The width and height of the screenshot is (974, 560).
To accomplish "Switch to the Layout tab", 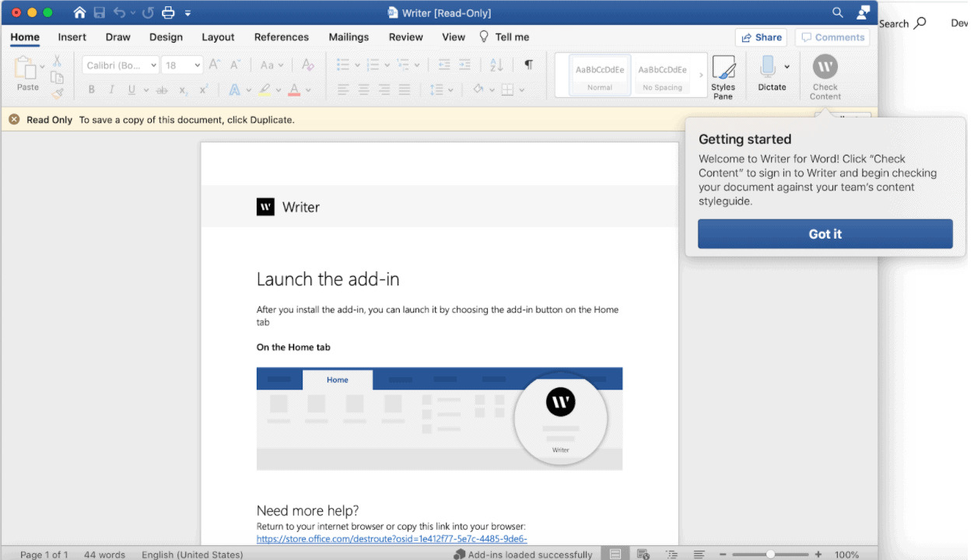I will tap(218, 37).
